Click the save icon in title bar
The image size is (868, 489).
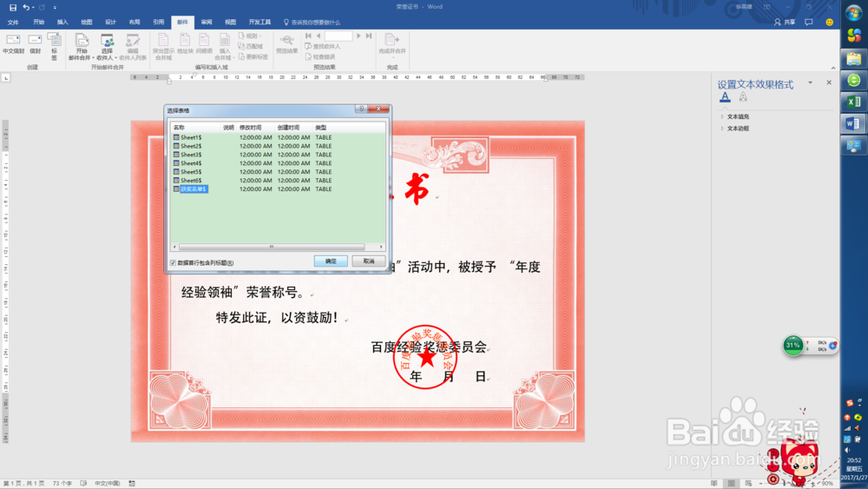pyautogui.click(x=13, y=7)
